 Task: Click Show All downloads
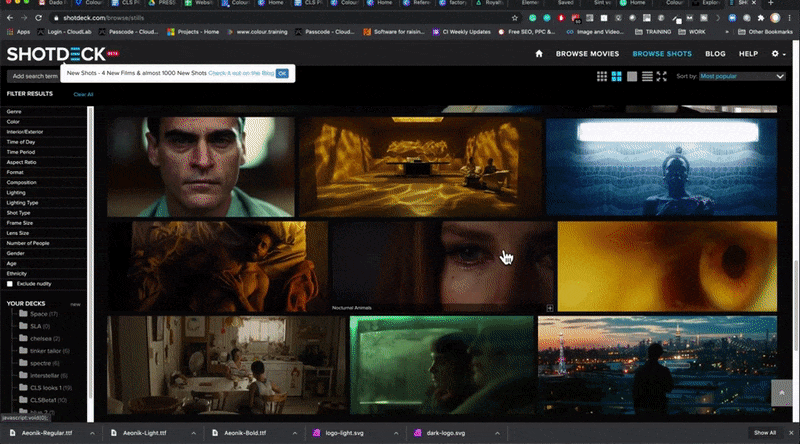point(765,433)
